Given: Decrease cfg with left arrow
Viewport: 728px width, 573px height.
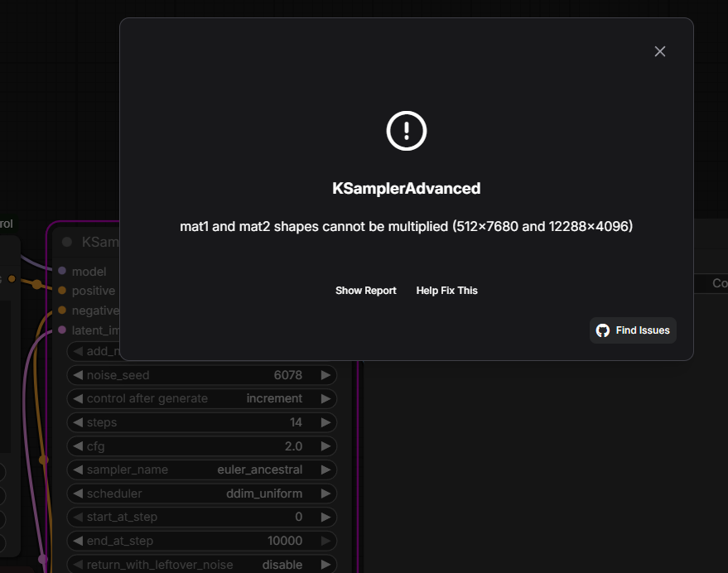Looking at the screenshot, I should (x=78, y=446).
